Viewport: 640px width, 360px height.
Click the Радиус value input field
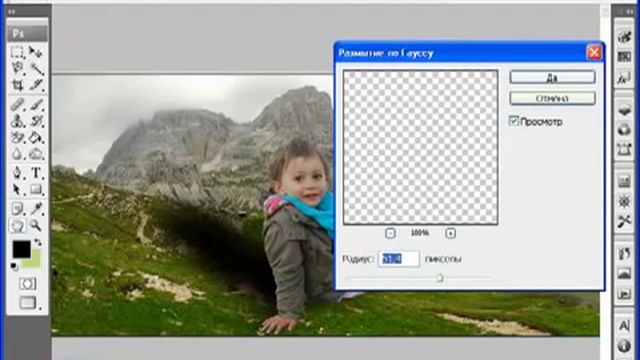click(399, 259)
